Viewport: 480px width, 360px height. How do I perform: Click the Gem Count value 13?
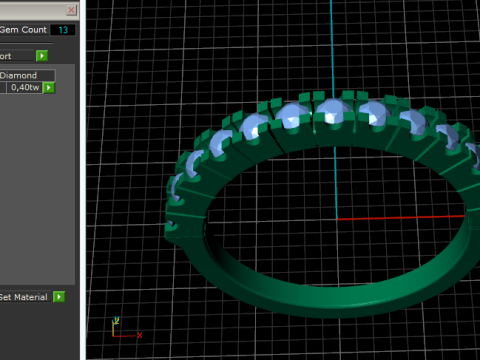point(63,30)
